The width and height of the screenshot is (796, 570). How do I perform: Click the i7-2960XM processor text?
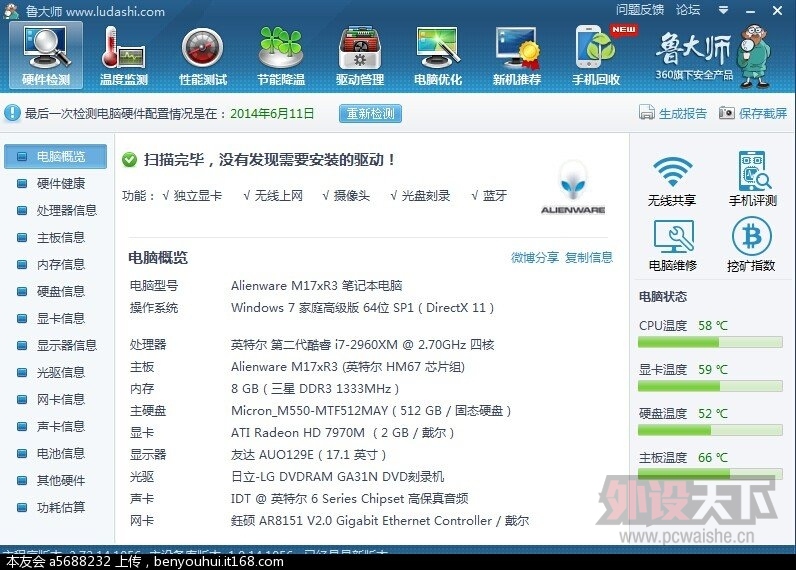coord(362,345)
